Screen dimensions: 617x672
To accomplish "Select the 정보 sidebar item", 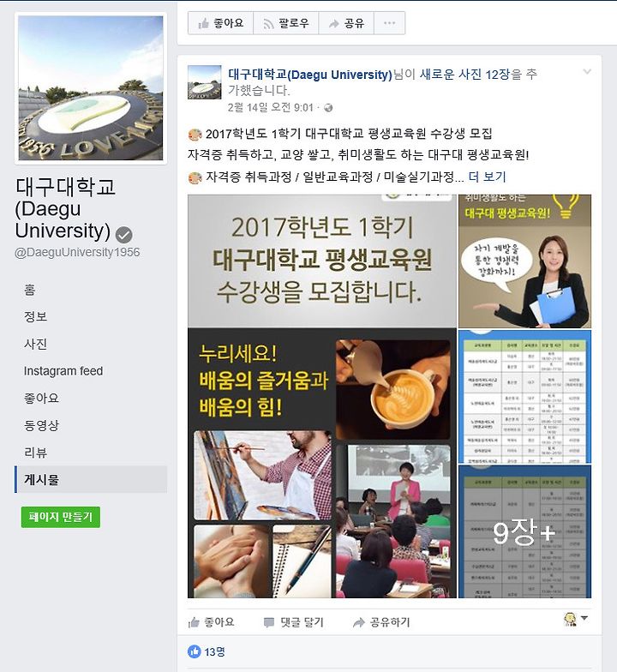I will tap(36, 317).
